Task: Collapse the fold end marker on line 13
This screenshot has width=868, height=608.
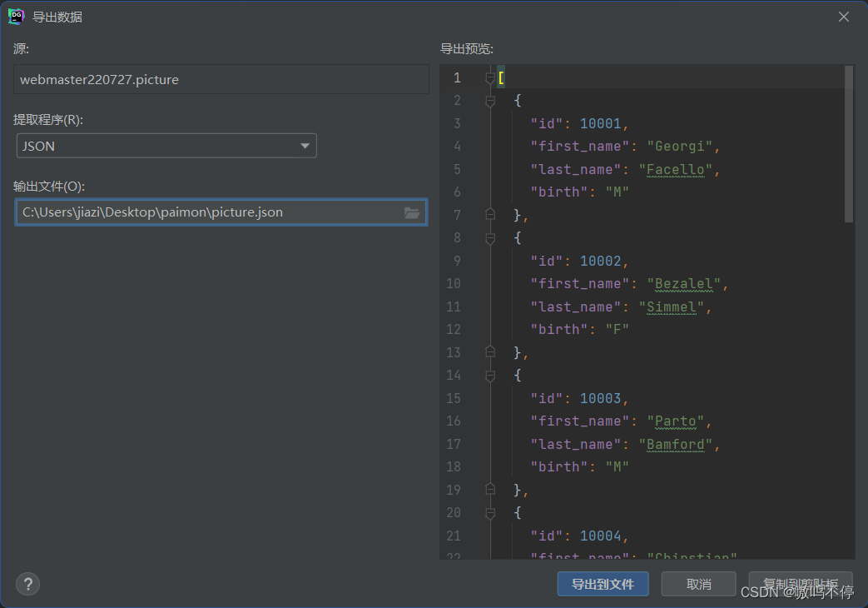Action: coord(490,352)
